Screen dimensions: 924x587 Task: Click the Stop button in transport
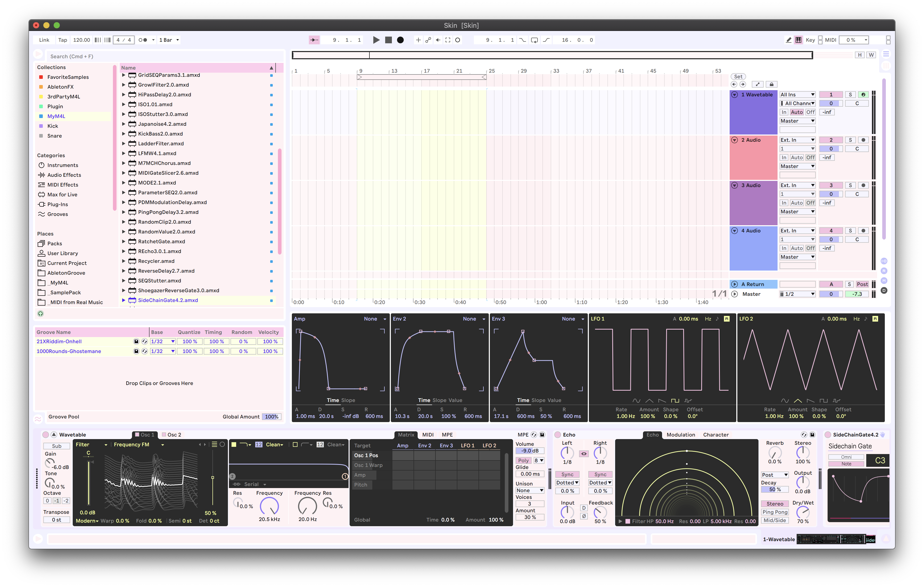coord(388,40)
